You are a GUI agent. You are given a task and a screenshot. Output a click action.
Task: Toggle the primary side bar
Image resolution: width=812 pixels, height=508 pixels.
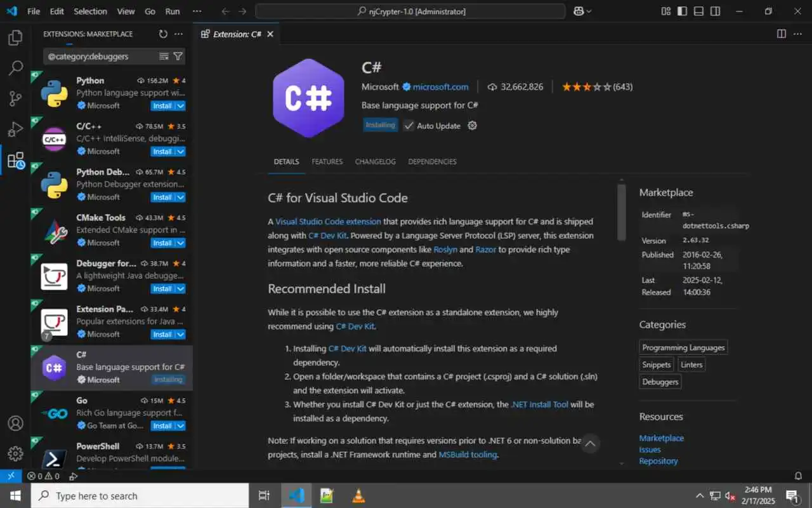(x=683, y=11)
